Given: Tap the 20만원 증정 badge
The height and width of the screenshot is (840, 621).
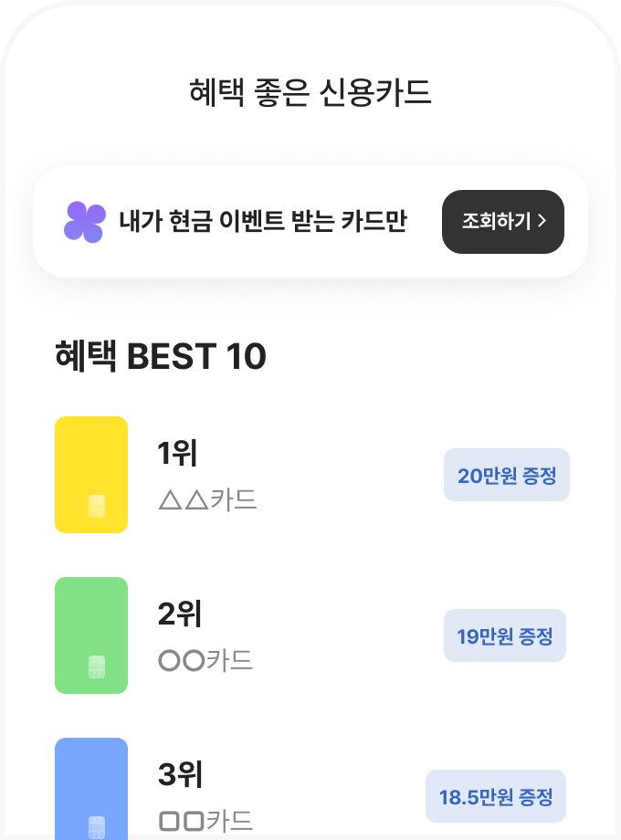Looking at the screenshot, I should [x=507, y=475].
